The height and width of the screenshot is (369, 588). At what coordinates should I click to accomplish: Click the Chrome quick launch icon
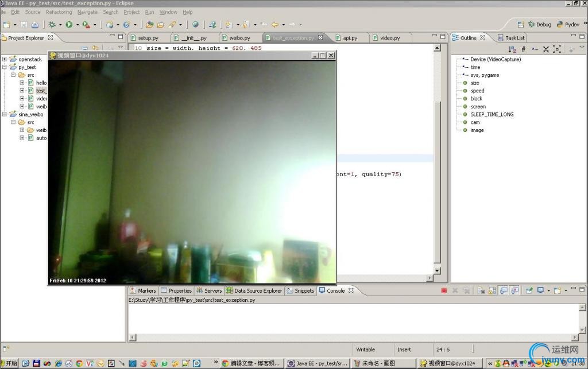[79, 363]
